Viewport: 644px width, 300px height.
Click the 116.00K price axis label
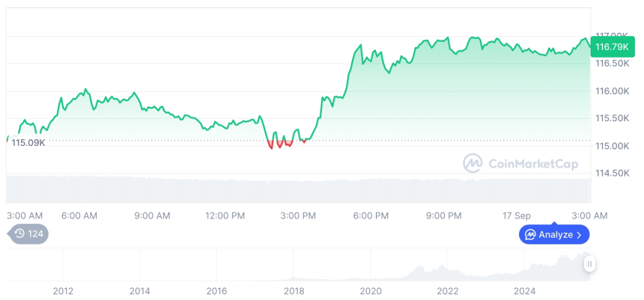[x=612, y=91]
